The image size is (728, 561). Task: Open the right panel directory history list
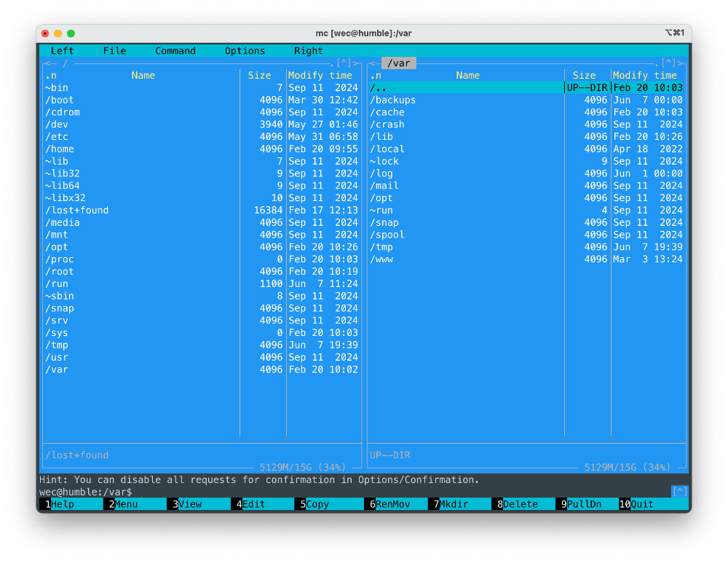[x=668, y=63]
